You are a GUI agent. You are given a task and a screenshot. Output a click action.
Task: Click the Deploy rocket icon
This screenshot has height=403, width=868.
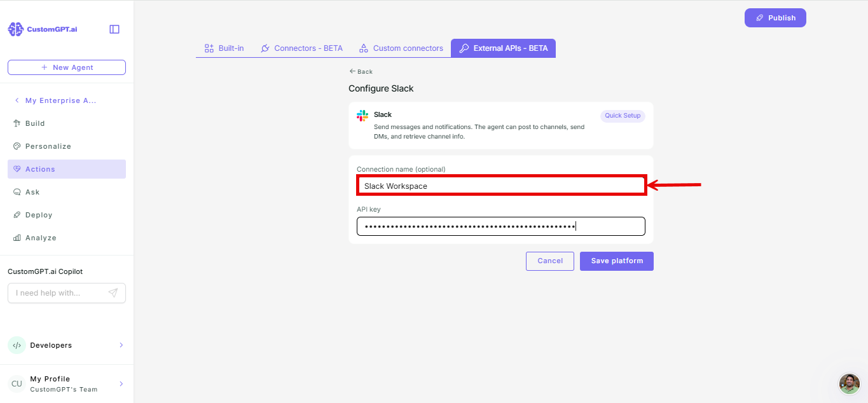pyautogui.click(x=17, y=215)
